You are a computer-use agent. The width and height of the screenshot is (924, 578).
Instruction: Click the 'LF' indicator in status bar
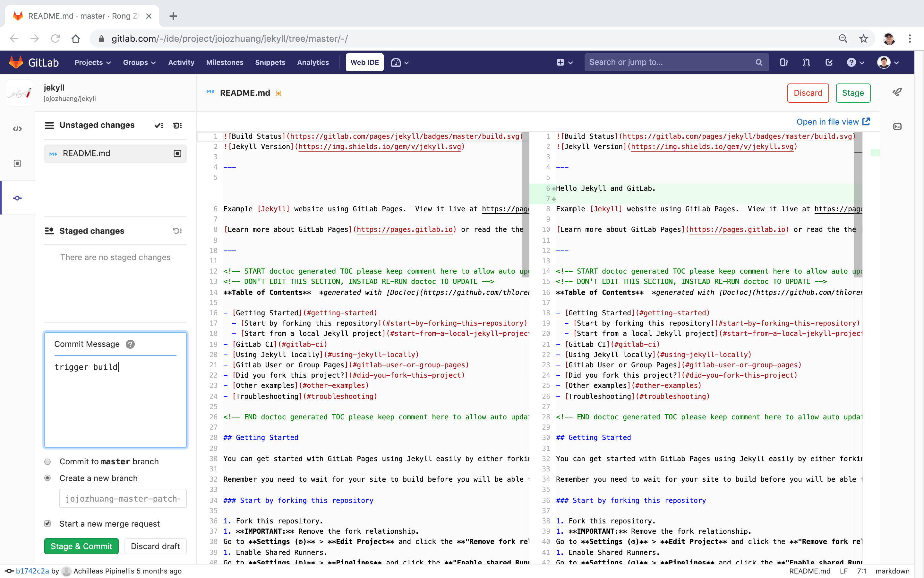843,571
